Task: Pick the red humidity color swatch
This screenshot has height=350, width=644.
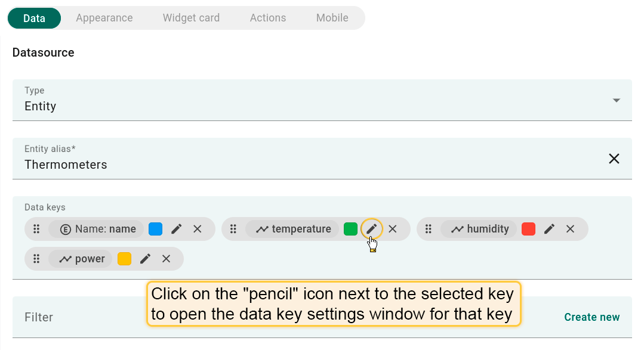Action: click(528, 229)
